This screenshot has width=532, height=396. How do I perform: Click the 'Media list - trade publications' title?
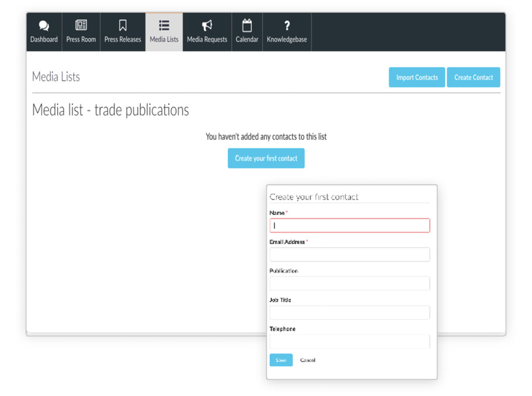click(x=111, y=110)
